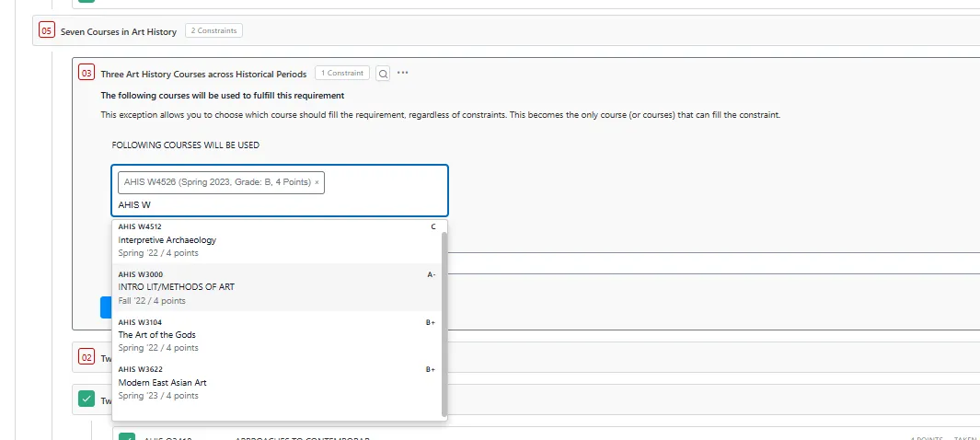The height and width of the screenshot is (440, 980).
Task: Choose AHIS W3622 Modern East Asian Art
Action: click(277, 383)
